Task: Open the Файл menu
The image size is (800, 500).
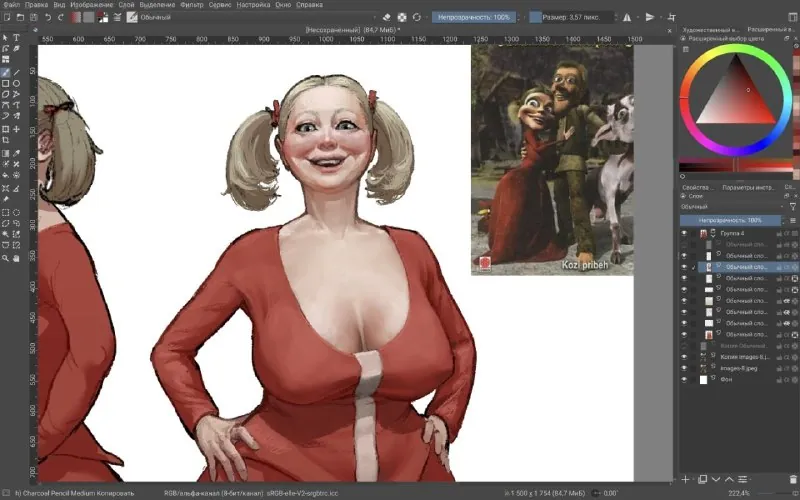Action: pyautogui.click(x=11, y=5)
